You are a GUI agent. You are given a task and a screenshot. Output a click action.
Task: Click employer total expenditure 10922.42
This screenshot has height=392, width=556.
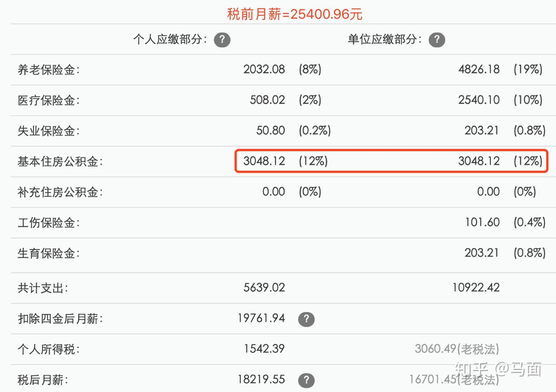[x=476, y=288]
